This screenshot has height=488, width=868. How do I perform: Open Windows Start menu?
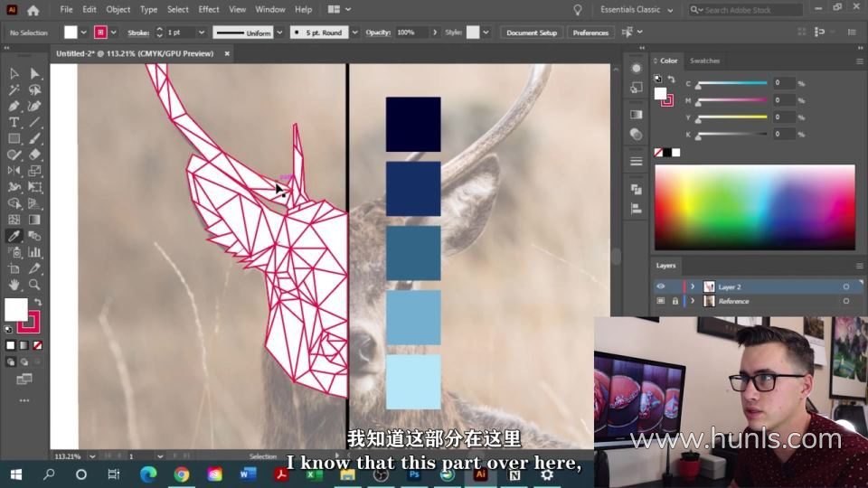(x=15, y=474)
